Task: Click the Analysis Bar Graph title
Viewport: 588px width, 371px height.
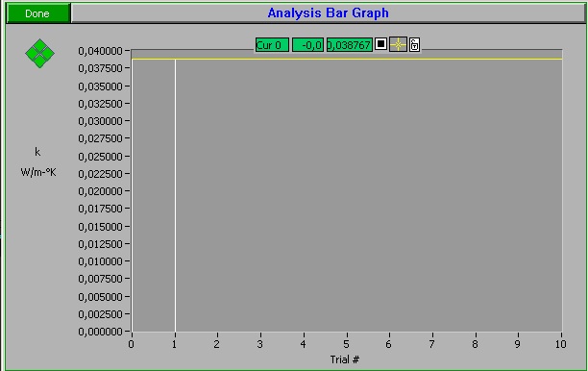Action: pyautogui.click(x=329, y=13)
